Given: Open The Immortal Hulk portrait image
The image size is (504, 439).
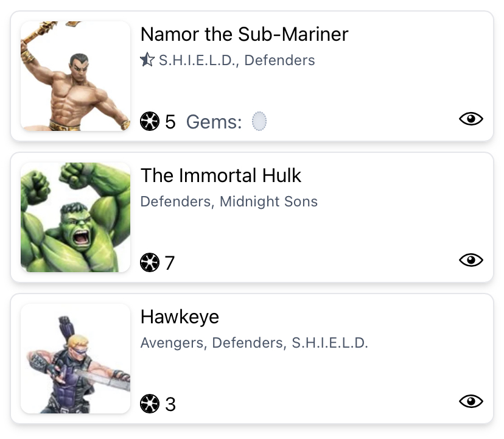Looking at the screenshot, I should 75,217.
